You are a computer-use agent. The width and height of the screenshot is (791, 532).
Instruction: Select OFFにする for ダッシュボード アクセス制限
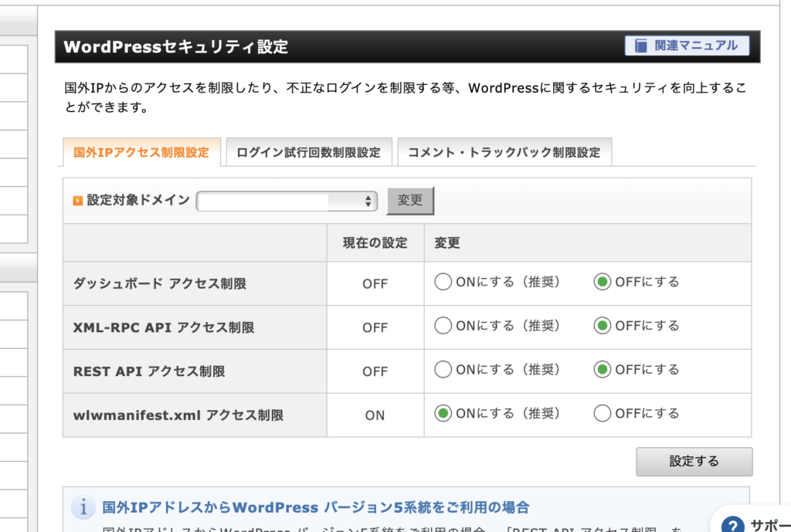point(602,283)
